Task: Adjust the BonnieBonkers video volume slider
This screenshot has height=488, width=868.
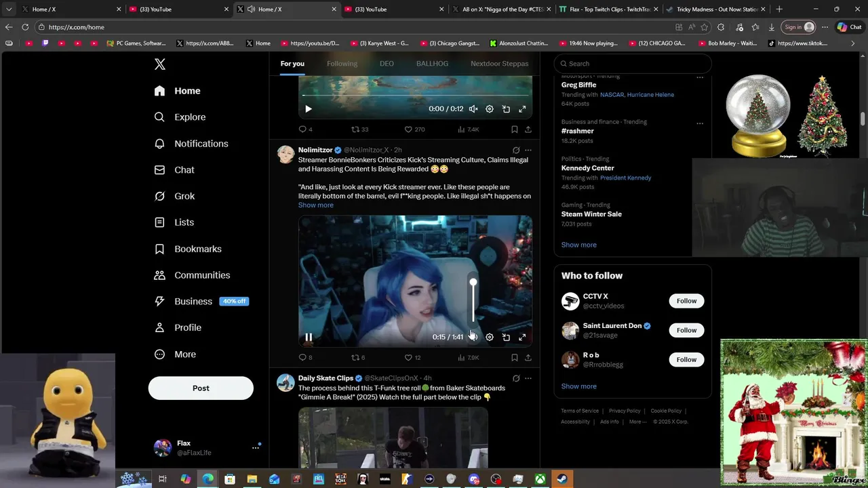Action: click(x=473, y=302)
